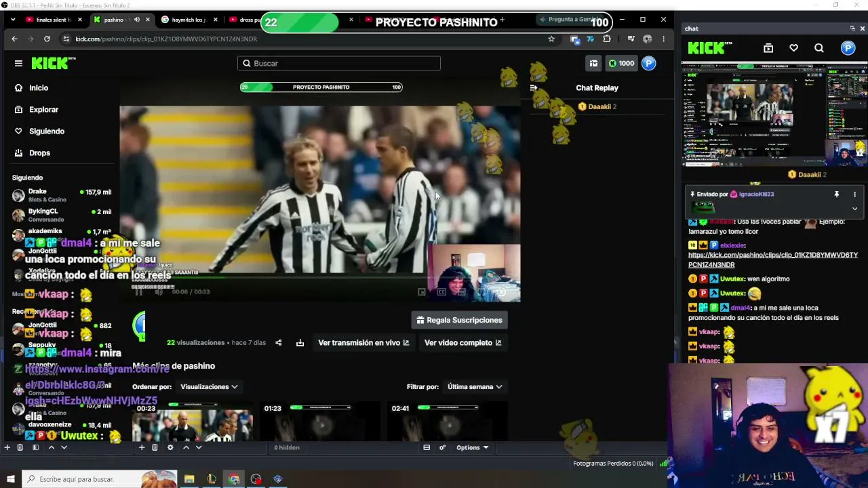Expand the Ordenar por Visualizaciones dropdown
This screenshot has height=488, width=868.
point(209,386)
